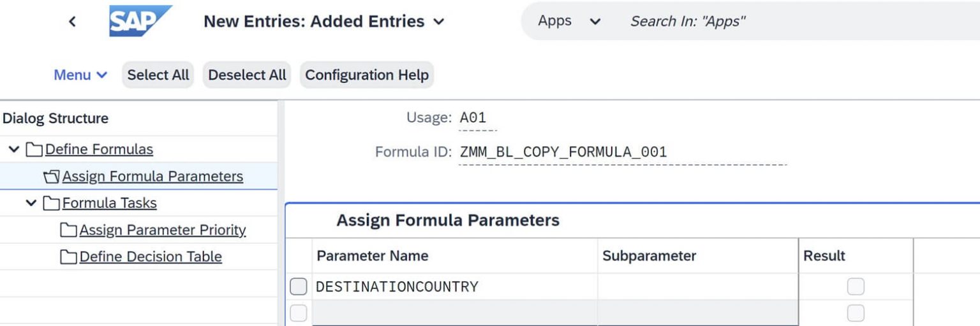Click the open folder icon for Assign Formula Parameters

click(x=51, y=177)
